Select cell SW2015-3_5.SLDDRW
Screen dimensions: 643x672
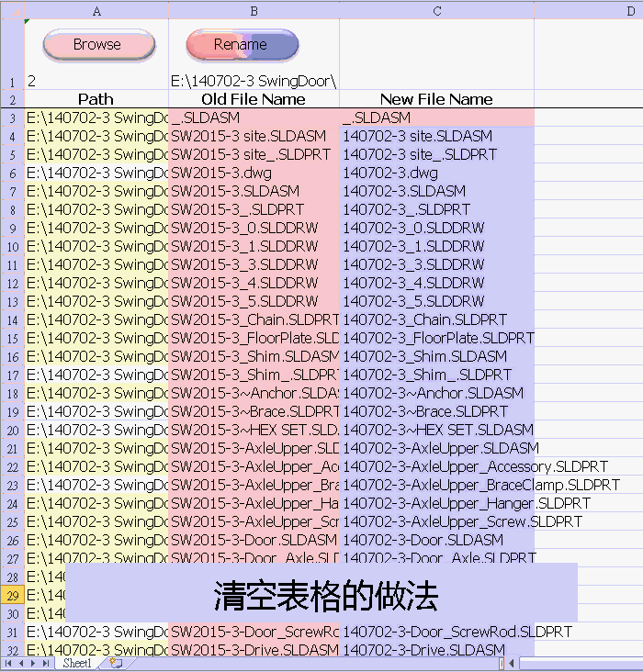pos(254,301)
